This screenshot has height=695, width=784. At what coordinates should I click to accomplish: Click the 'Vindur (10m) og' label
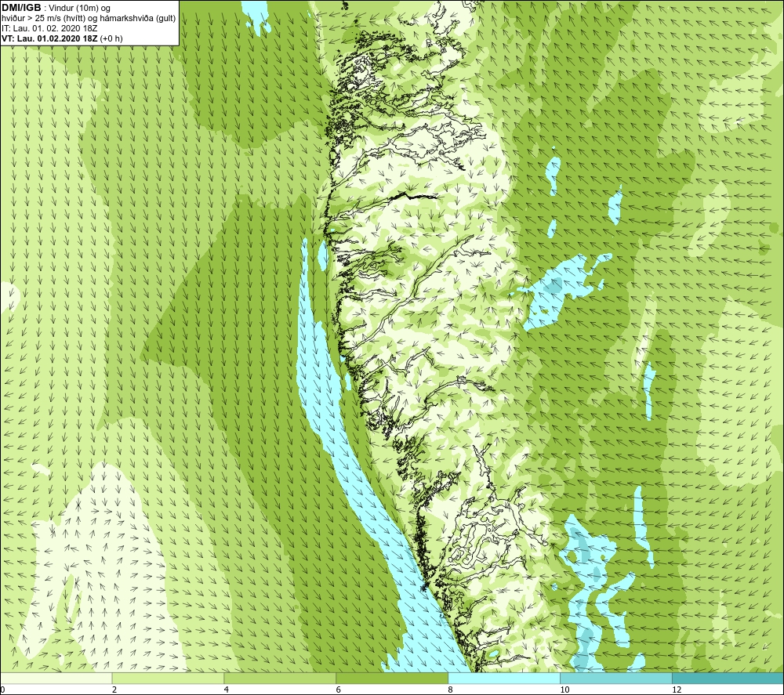point(79,9)
